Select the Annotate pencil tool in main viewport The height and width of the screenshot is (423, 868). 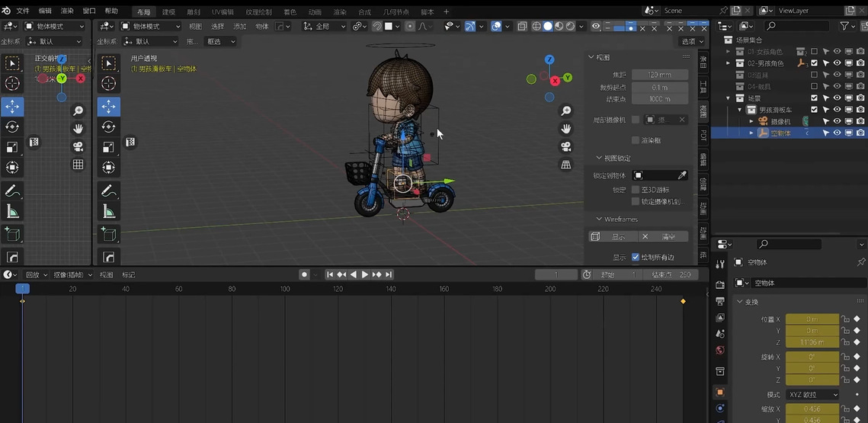(x=109, y=191)
